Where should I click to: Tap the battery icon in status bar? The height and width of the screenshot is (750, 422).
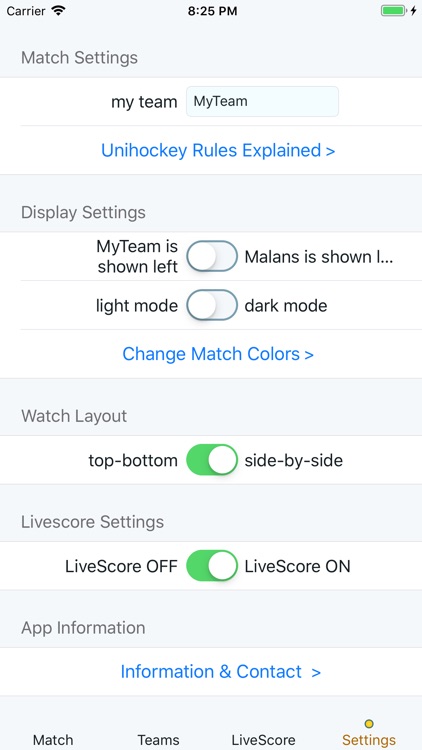(x=393, y=11)
